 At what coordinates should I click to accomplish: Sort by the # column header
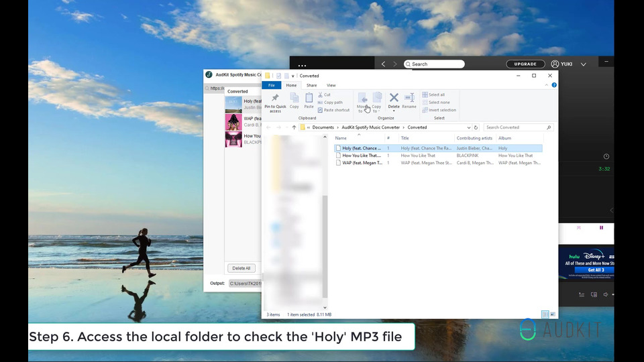(388, 138)
